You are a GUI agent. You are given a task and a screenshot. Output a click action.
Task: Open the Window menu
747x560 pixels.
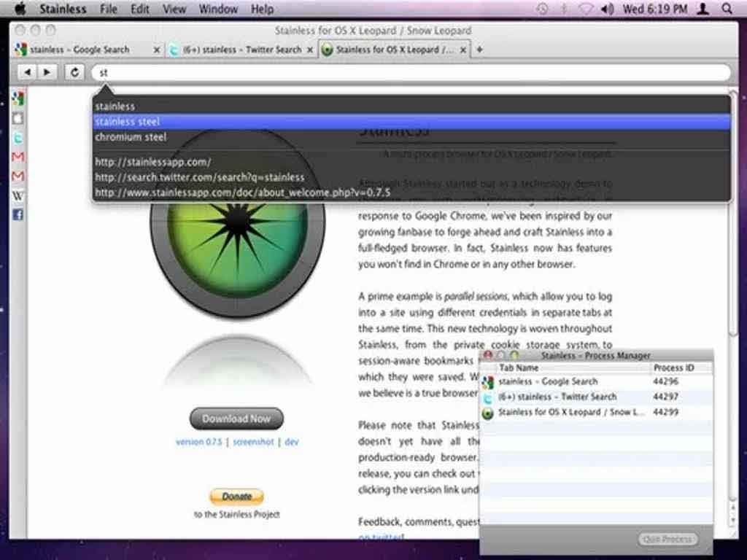[x=218, y=9]
